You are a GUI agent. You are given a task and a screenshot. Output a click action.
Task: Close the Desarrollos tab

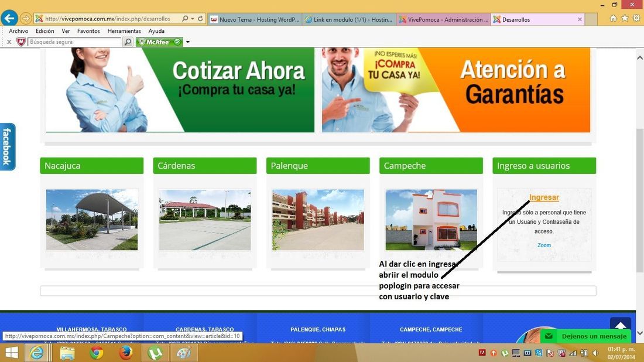(580, 19)
